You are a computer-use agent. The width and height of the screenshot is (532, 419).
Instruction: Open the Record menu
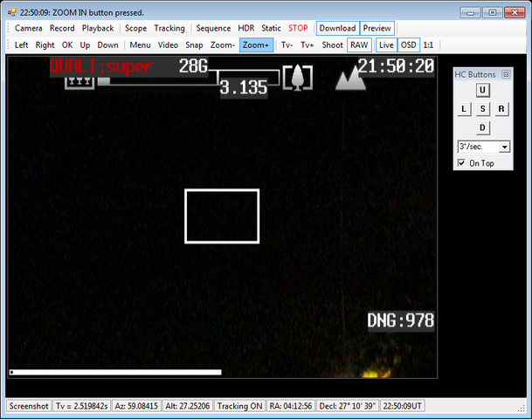[62, 28]
